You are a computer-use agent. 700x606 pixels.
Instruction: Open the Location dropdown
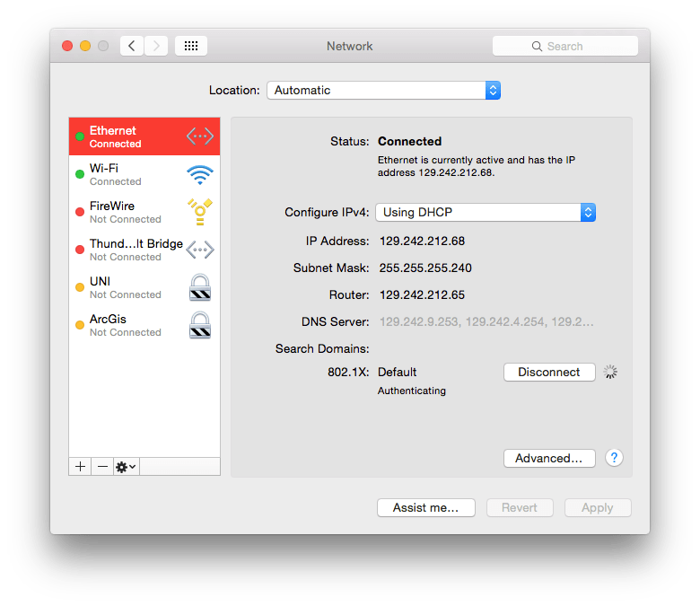tap(384, 91)
